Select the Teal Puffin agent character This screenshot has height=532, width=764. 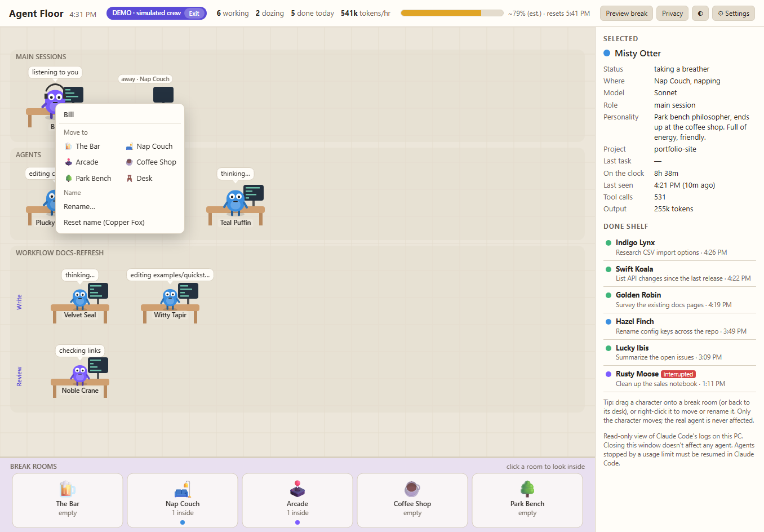(235, 202)
